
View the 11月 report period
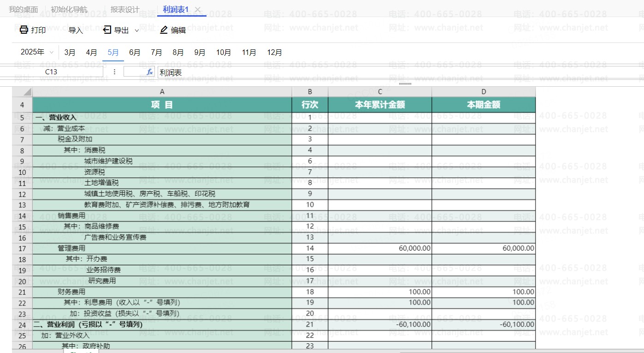(x=249, y=53)
